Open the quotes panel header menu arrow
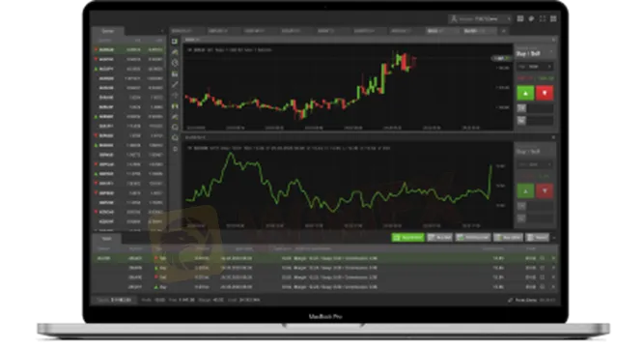The width and height of the screenshot is (644, 349). tap(162, 31)
